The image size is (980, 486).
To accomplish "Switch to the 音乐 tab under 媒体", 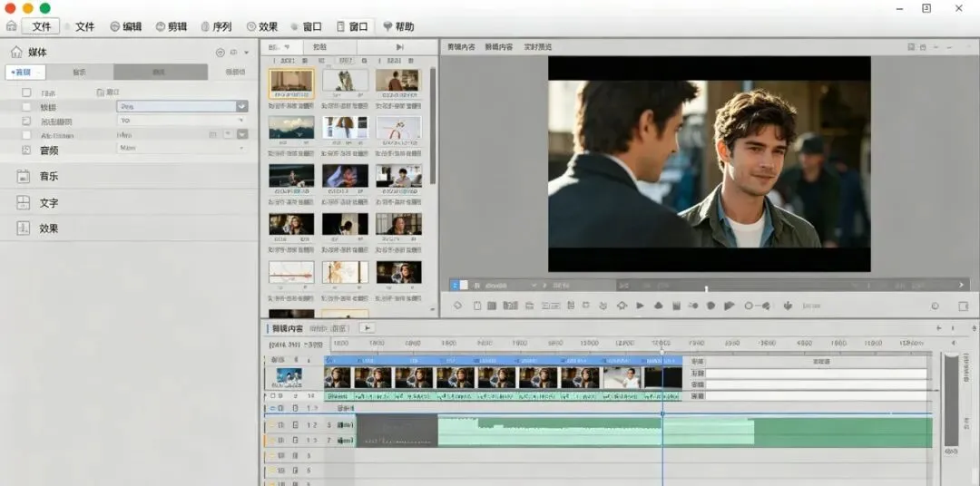I will pos(79,72).
